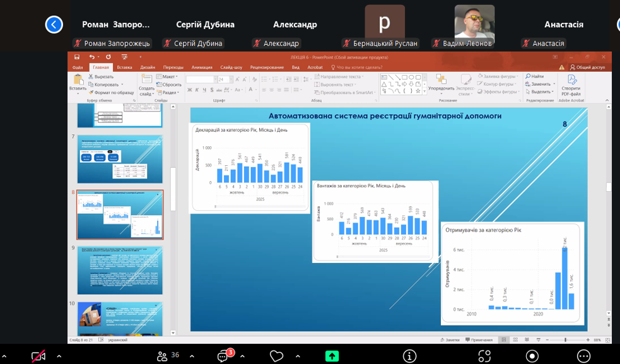Click the Save icon in PowerPoint title bar

[x=77, y=57]
